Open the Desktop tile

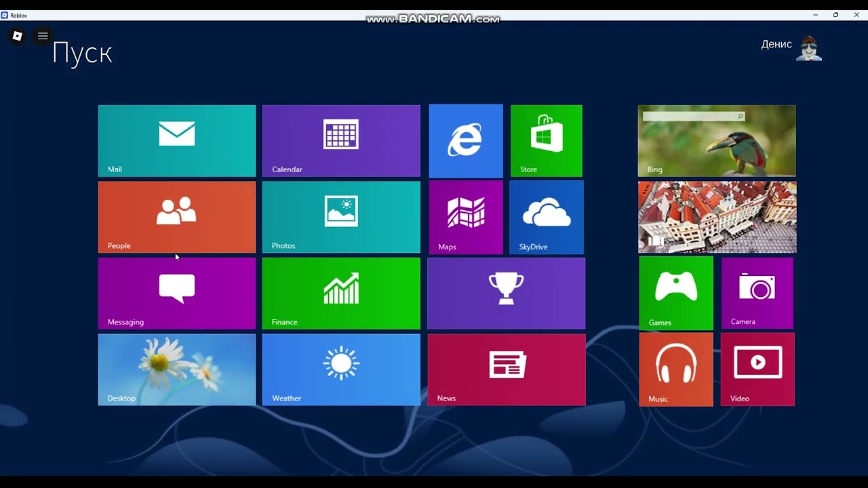[x=177, y=369]
